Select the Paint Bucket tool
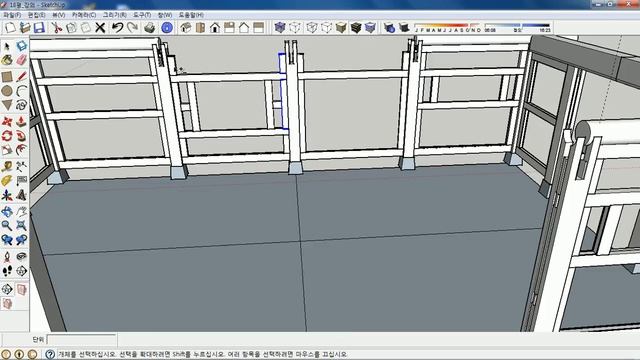 (x=7, y=60)
